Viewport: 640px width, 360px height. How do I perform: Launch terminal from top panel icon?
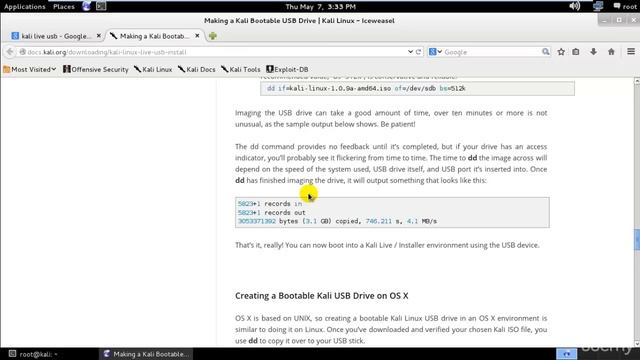click(x=101, y=6)
